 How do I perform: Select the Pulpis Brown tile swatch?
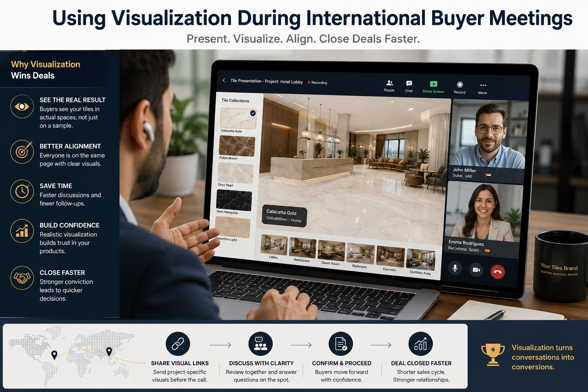click(x=237, y=146)
